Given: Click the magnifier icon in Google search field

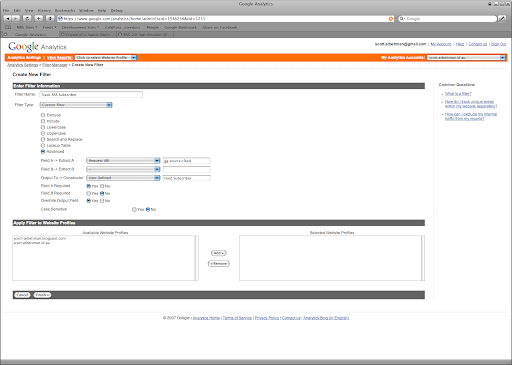Looking at the screenshot, I should (x=402, y=19).
